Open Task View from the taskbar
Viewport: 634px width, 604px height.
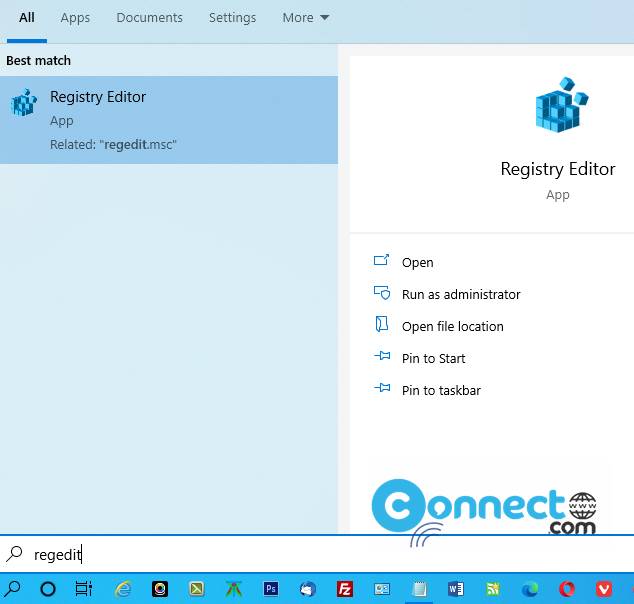coord(84,589)
